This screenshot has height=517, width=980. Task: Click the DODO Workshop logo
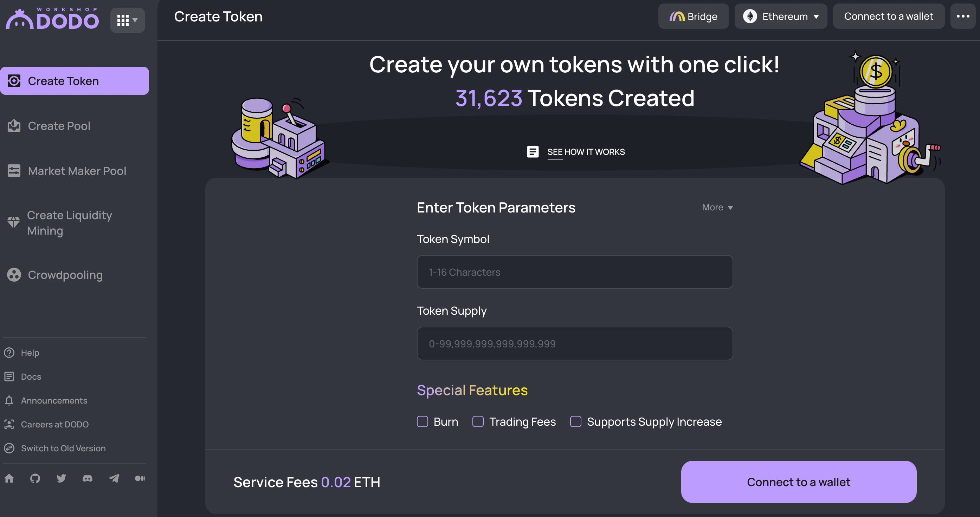[52, 18]
